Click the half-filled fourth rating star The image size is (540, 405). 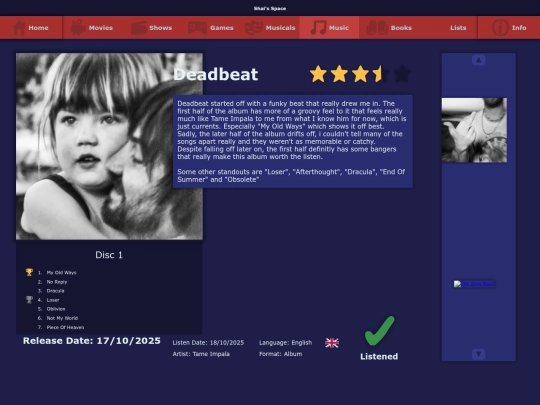coord(381,74)
